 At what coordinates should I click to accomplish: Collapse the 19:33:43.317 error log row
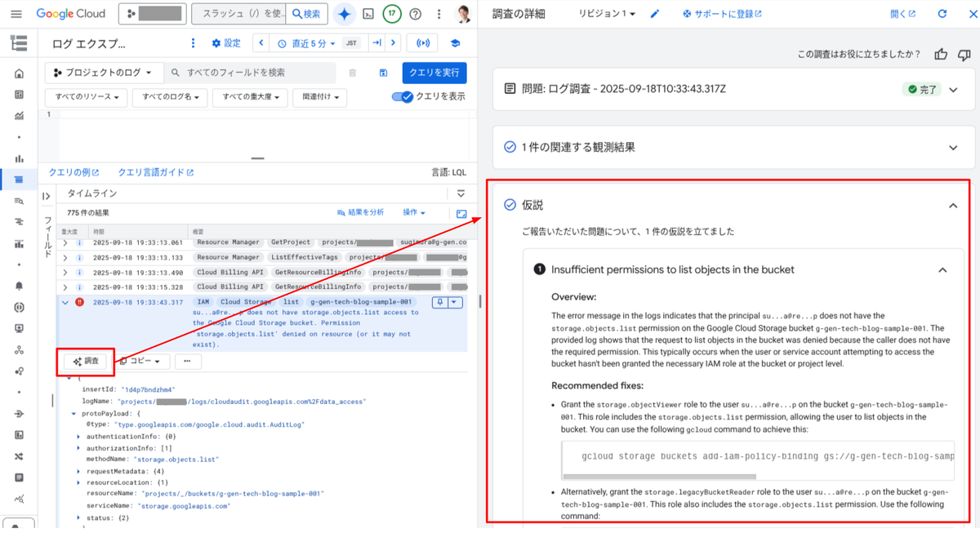pos(65,302)
